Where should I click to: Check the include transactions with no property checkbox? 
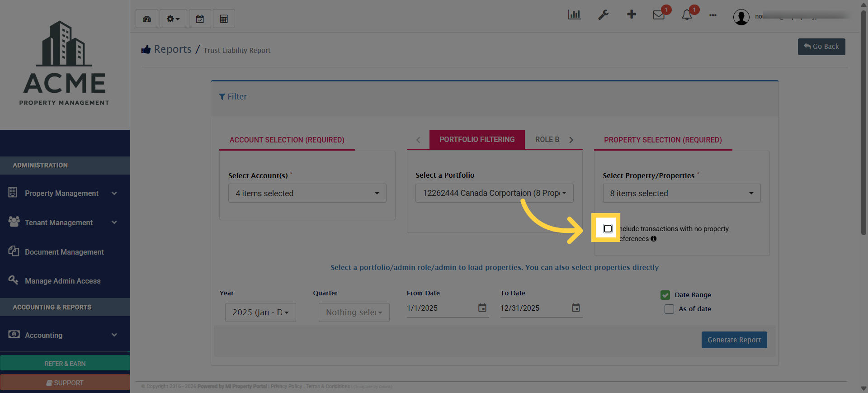pyautogui.click(x=608, y=229)
